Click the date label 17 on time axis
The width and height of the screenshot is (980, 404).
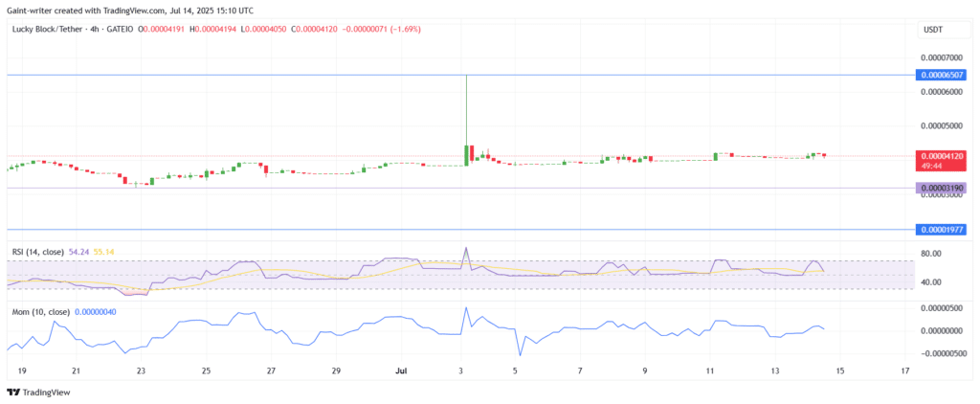(x=905, y=370)
